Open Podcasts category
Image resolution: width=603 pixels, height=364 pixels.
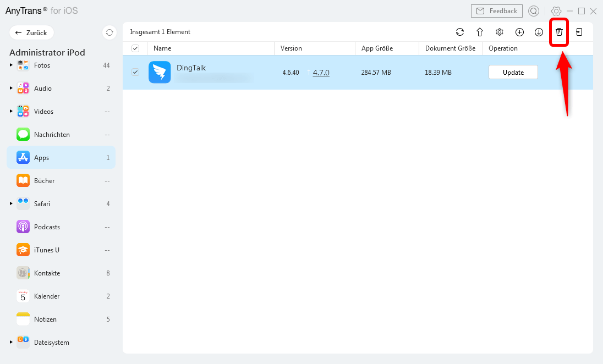(61, 227)
